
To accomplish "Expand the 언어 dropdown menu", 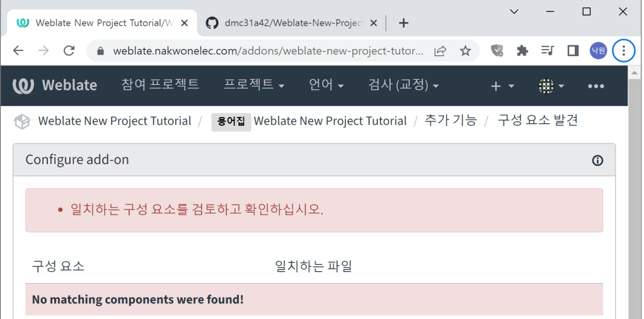I will 326,85.
